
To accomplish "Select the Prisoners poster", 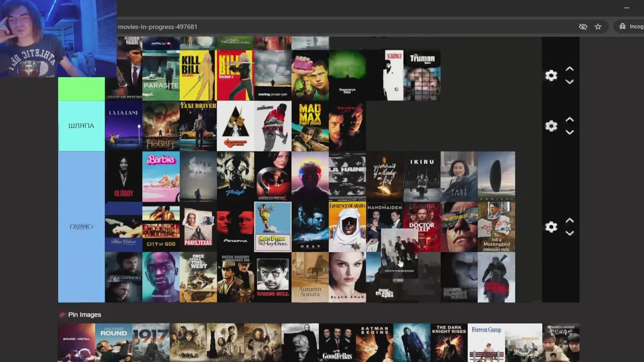I will pos(124,277).
